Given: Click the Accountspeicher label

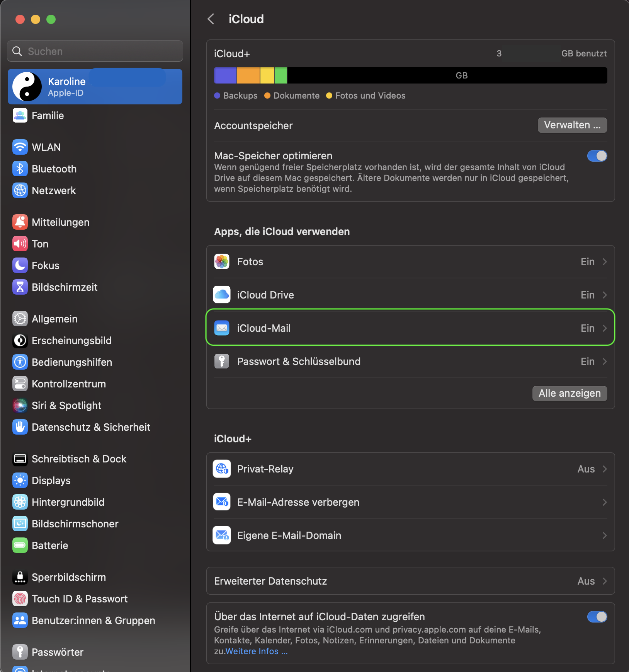Looking at the screenshot, I should pyautogui.click(x=253, y=126).
